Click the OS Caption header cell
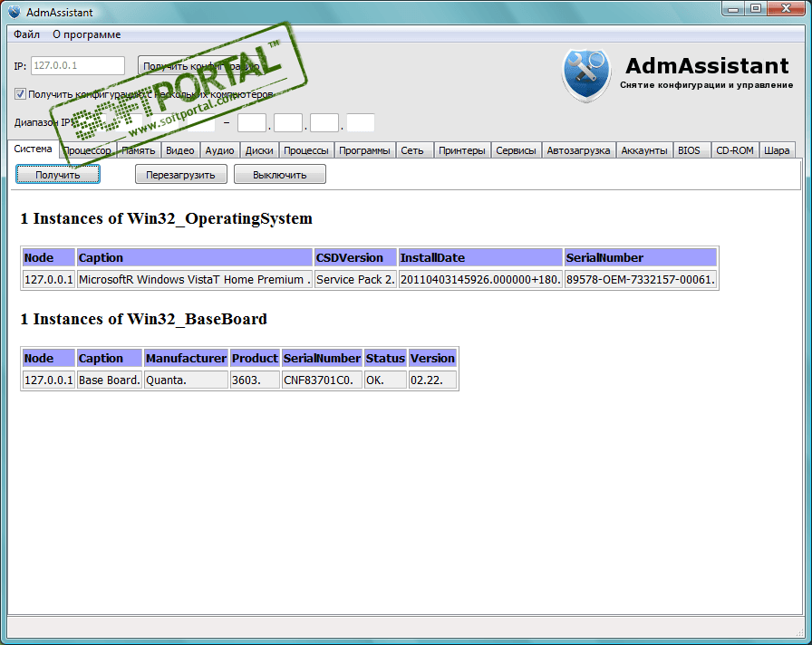812x645 pixels. (194, 257)
